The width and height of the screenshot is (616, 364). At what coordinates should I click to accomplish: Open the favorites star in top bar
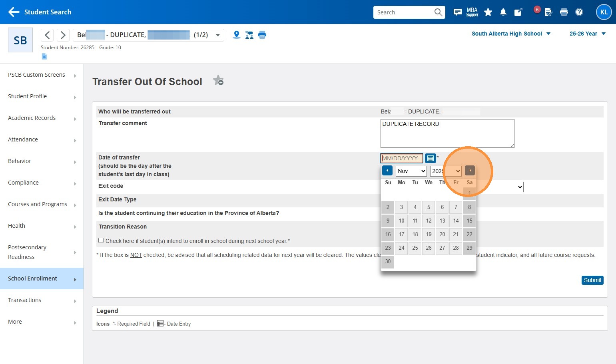coord(488,12)
